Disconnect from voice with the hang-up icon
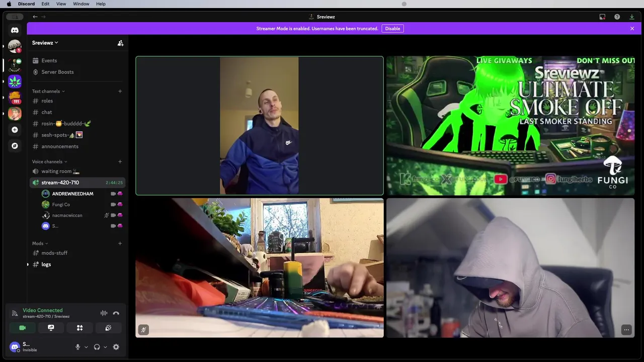Image resolution: width=644 pixels, height=362 pixels. coord(116,313)
